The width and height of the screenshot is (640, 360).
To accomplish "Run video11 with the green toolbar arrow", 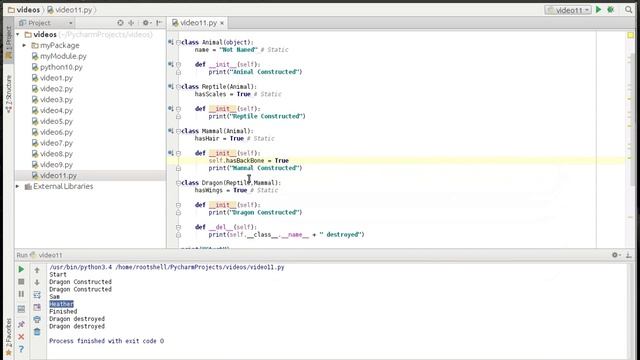I will click(598, 9).
